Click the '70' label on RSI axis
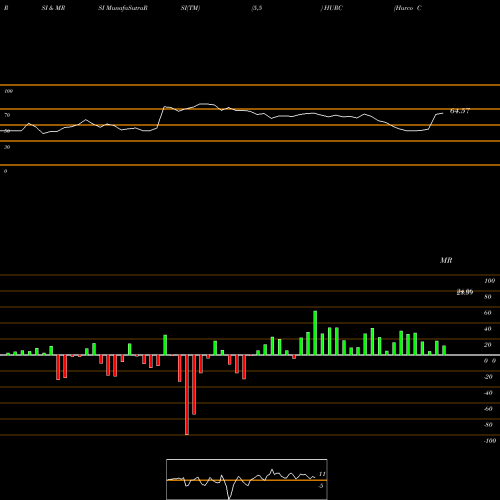 (x=7, y=115)
